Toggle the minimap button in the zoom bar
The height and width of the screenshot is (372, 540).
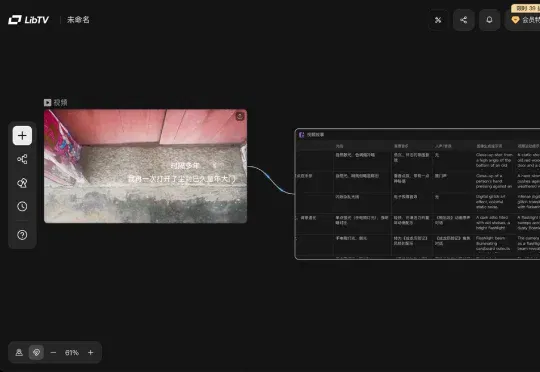tap(36, 352)
